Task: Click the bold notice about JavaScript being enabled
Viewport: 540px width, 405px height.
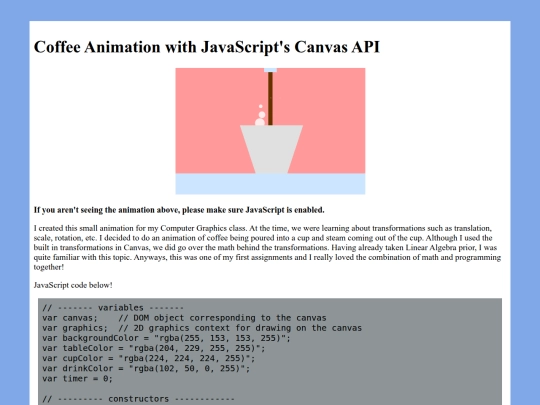Action: point(179,210)
